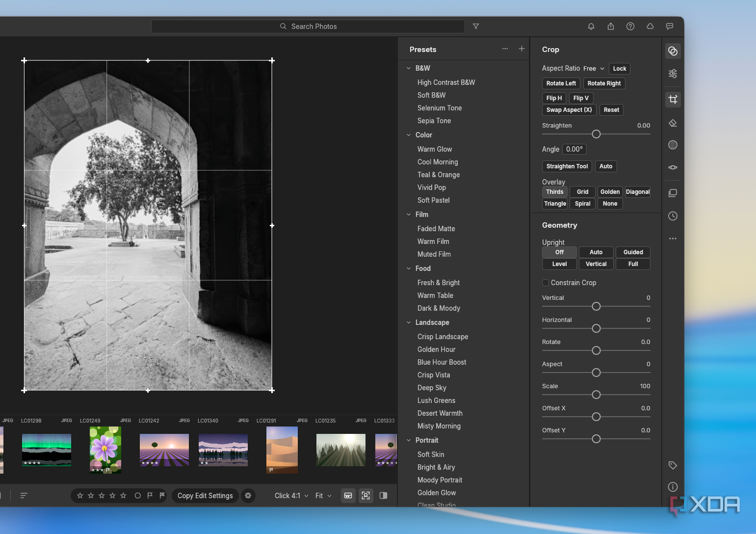Open the Aspect Ratio Free dropdown
This screenshot has height=534, width=756.
[x=594, y=69]
